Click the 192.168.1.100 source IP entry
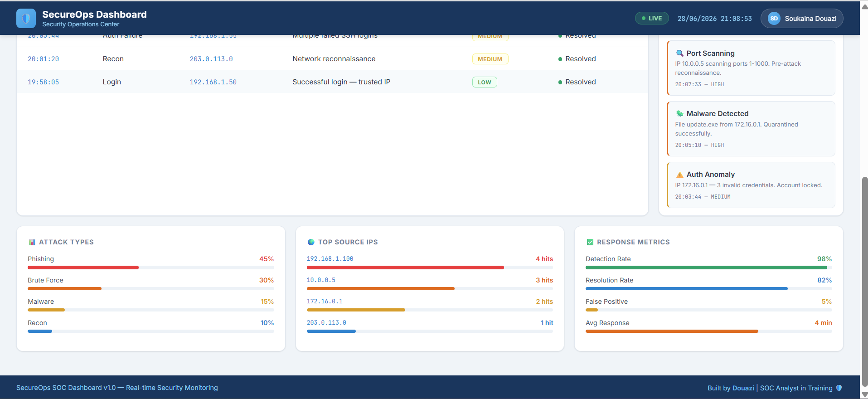The width and height of the screenshot is (868, 399). click(x=330, y=259)
